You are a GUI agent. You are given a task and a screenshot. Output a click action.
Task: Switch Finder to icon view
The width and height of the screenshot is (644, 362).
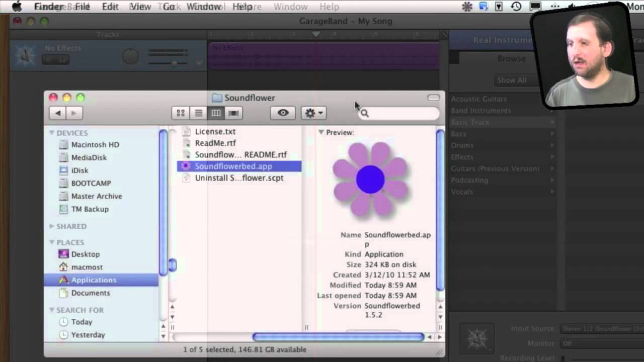(x=181, y=113)
